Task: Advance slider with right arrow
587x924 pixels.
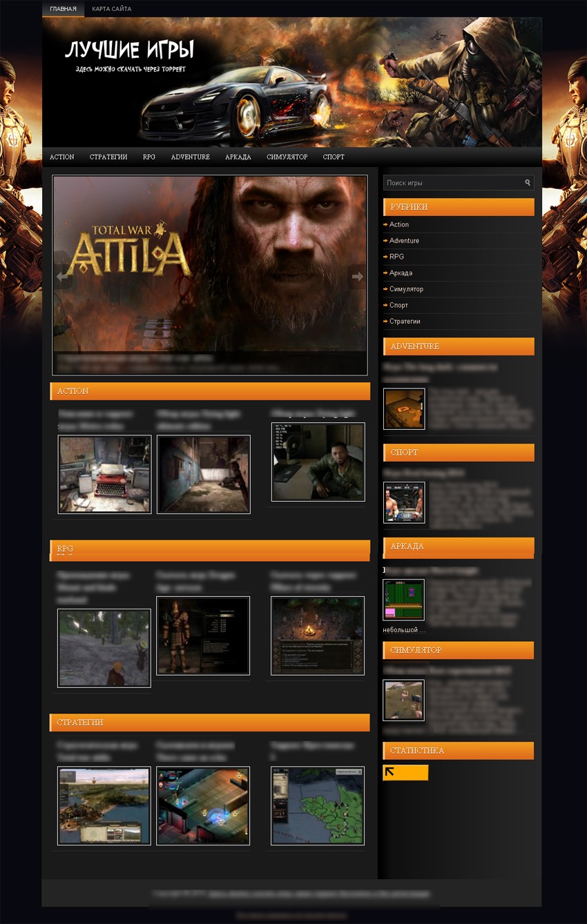Action: coord(357,277)
